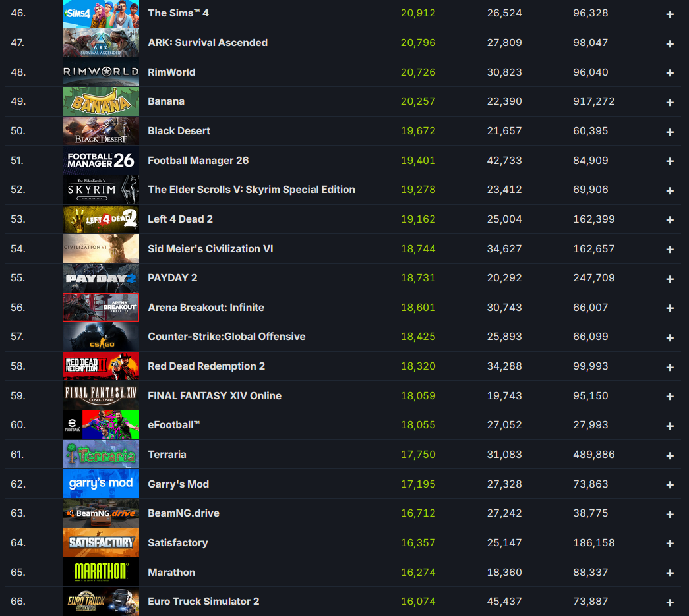Expand Euro Truck Simulator 2 row plus
The width and height of the screenshot is (689, 616).
pyautogui.click(x=670, y=602)
